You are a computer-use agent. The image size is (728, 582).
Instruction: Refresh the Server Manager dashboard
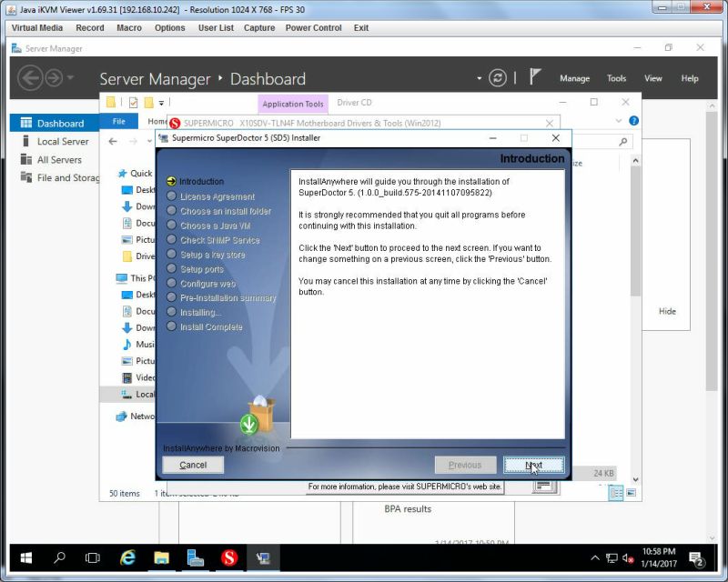497,78
